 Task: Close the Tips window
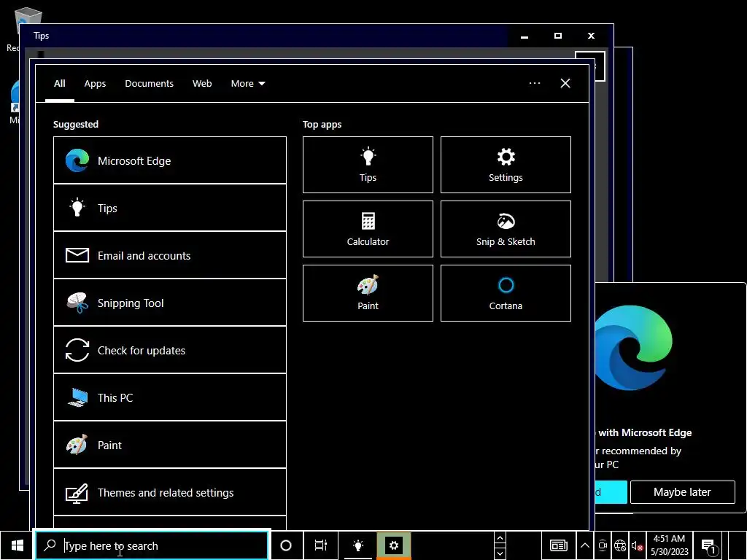(591, 36)
